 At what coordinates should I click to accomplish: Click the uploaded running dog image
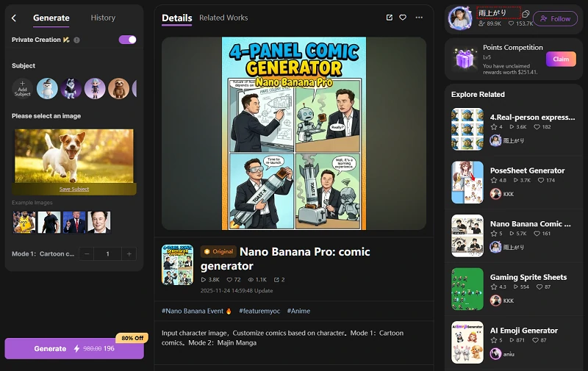(74, 156)
